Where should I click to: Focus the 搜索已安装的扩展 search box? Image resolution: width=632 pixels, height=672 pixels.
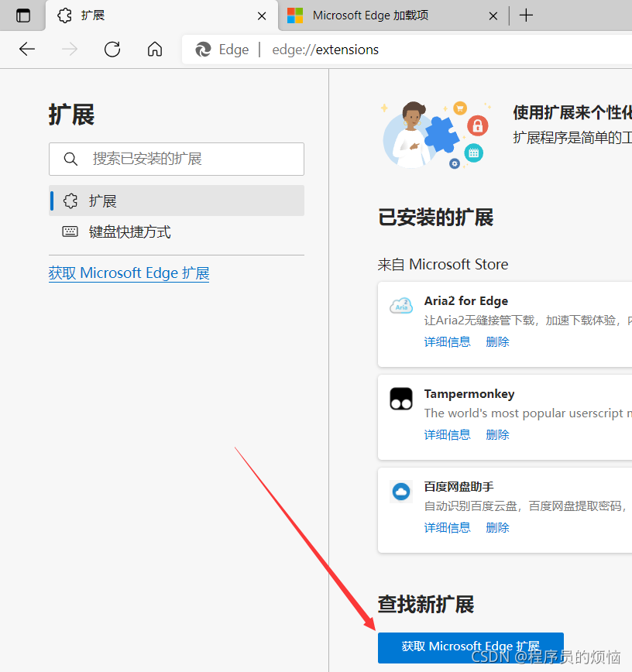(186, 159)
